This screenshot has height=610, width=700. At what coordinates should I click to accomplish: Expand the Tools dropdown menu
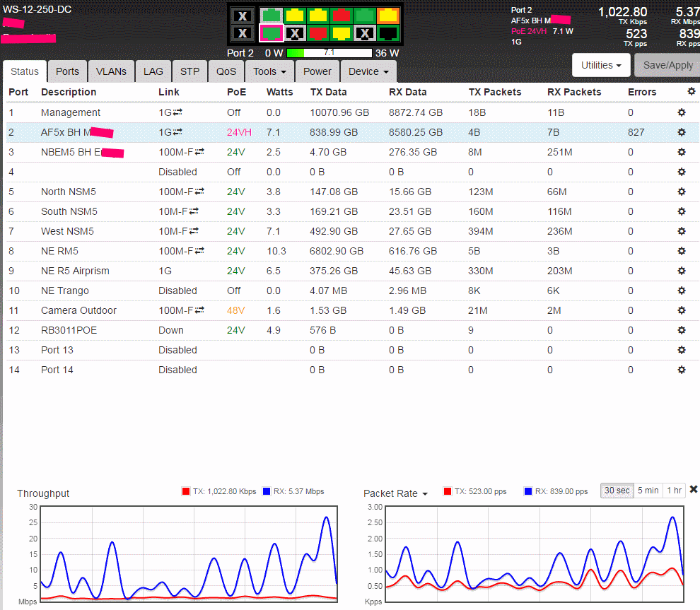(x=269, y=71)
